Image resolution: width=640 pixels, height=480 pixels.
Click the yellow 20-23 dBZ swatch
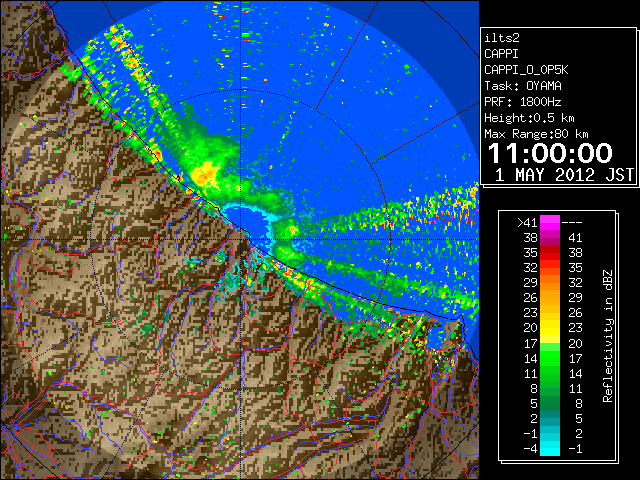[549, 328]
